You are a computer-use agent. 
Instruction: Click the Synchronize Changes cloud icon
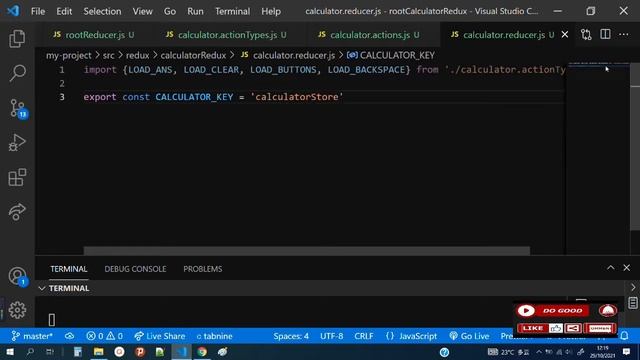(69, 336)
